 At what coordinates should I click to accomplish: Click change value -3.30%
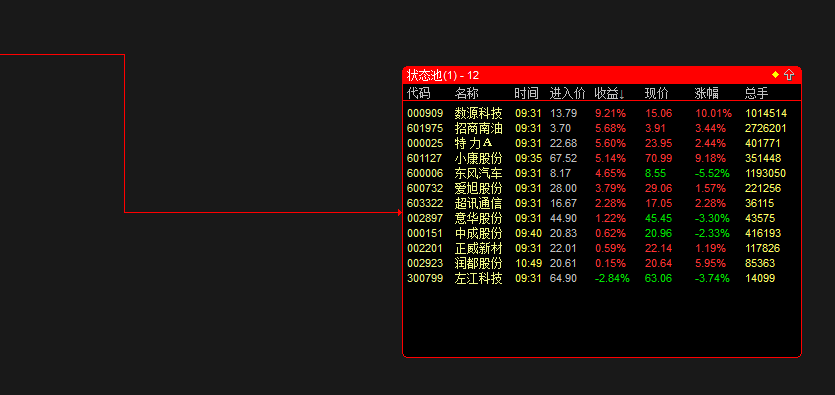[713, 218]
